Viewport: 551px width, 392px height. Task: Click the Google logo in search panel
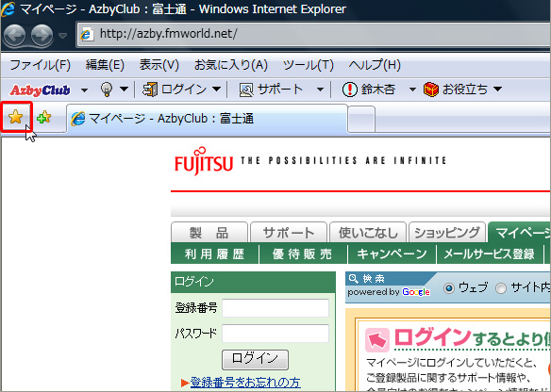click(416, 292)
